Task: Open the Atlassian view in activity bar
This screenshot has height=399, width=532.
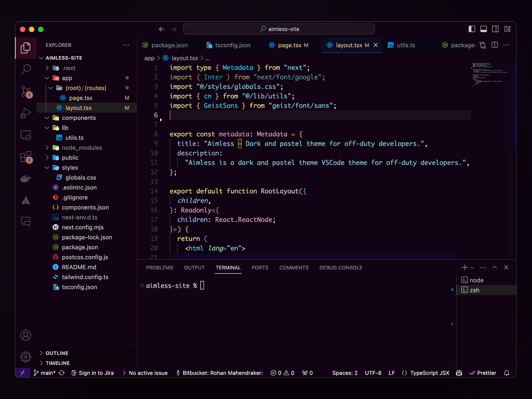Action: click(x=25, y=200)
